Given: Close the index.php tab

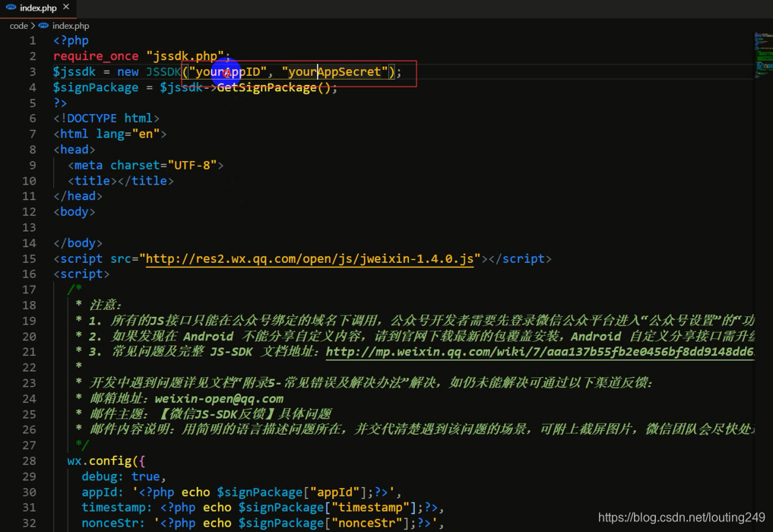Looking at the screenshot, I should click(x=66, y=7).
